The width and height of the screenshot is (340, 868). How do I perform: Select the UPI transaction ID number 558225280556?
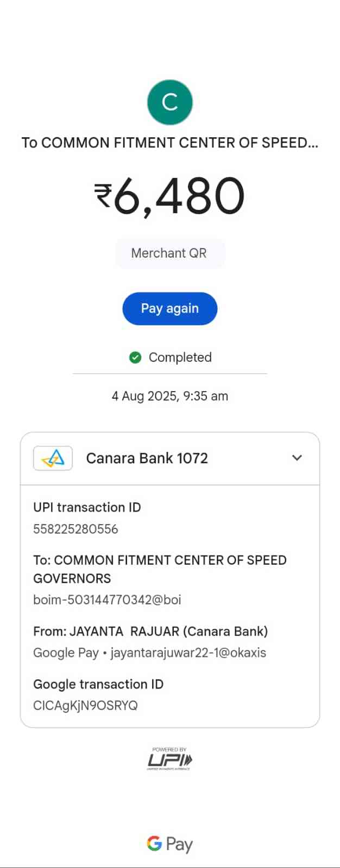tap(75, 529)
